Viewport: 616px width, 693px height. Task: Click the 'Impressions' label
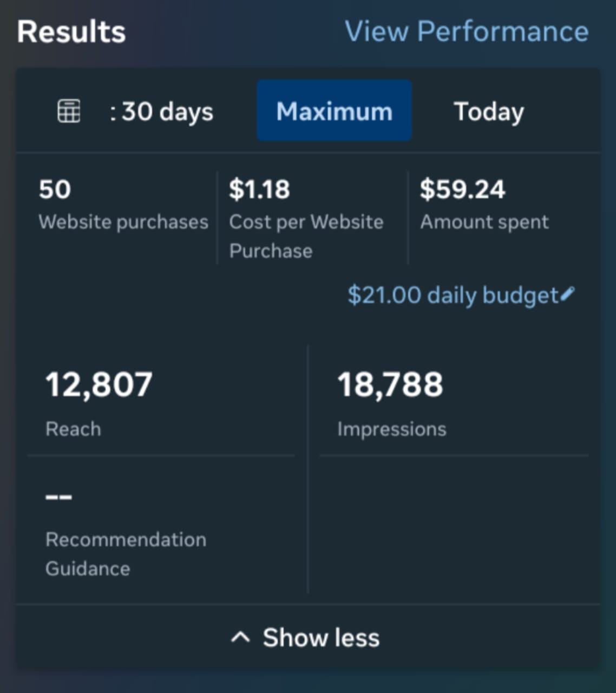click(392, 429)
